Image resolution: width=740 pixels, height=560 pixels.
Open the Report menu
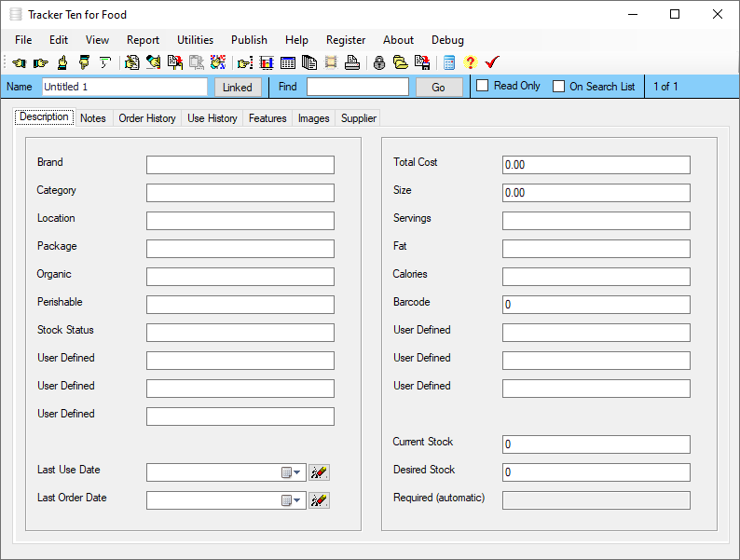pos(143,40)
